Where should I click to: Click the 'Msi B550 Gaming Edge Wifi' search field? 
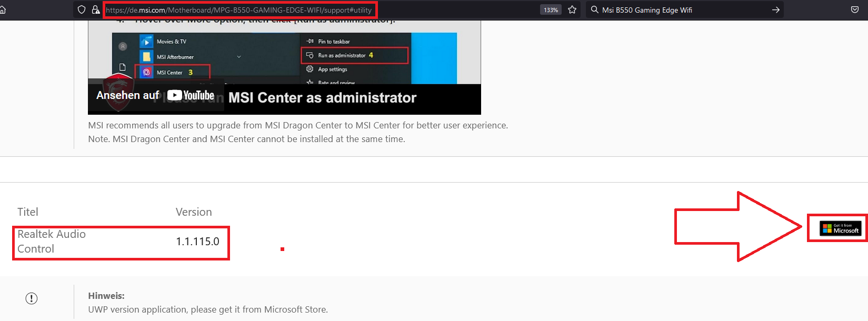[x=684, y=10]
